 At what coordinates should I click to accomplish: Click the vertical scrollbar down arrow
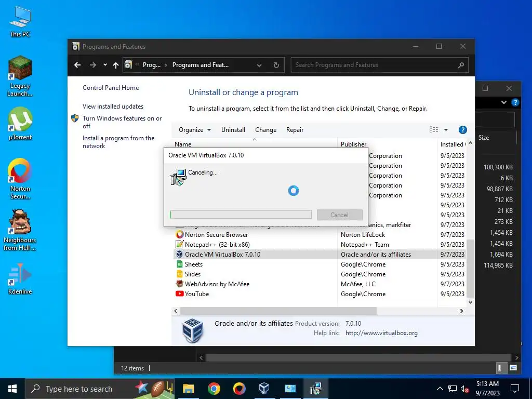click(470, 302)
